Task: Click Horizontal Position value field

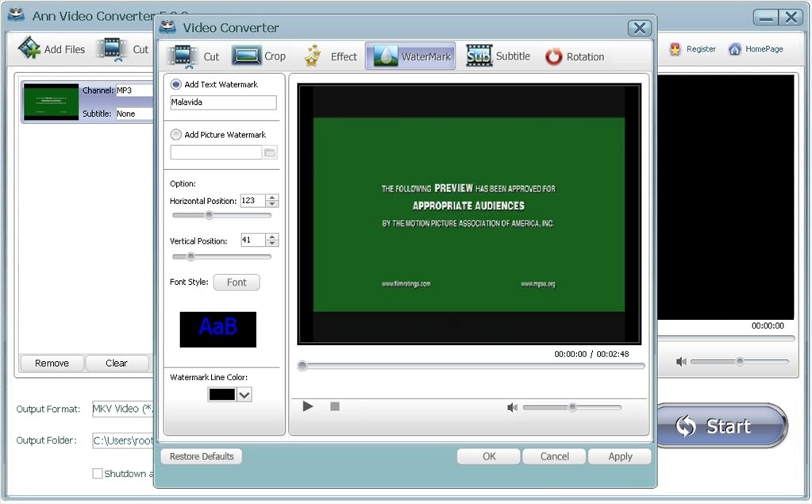Action: point(252,201)
